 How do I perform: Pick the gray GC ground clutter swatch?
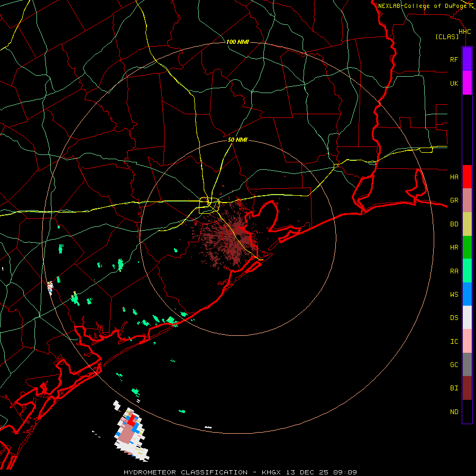467,364
